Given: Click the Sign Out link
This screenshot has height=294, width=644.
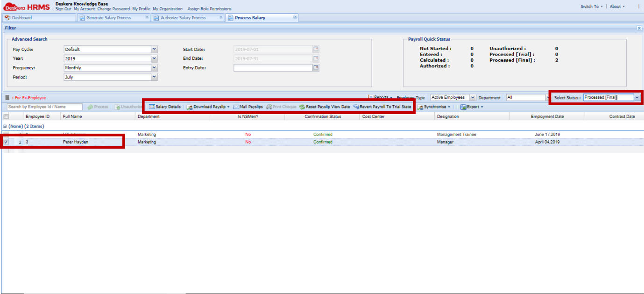Looking at the screenshot, I should point(63,9).
